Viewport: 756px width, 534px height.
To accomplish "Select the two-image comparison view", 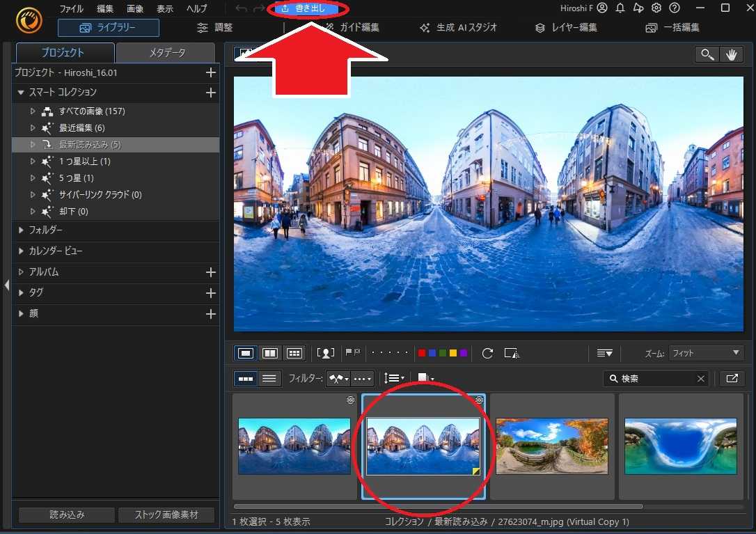I will click(269, 353).
